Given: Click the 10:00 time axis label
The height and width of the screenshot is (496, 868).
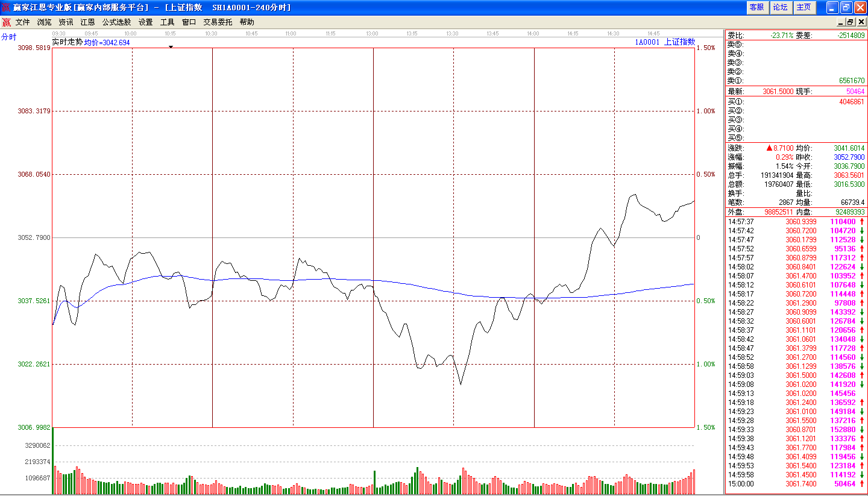Looking at the screenshot, I should tap(130, 34).
